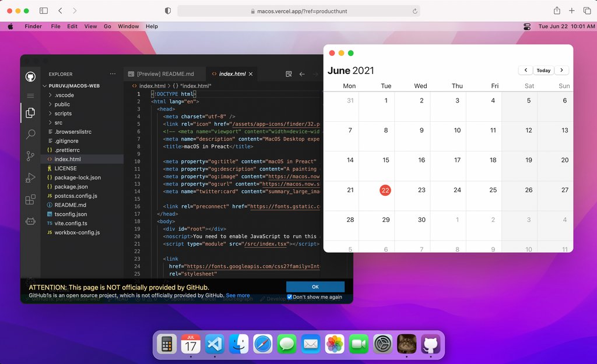
Task: Open the Window menu in the menu bar
Action: (128, 27)
